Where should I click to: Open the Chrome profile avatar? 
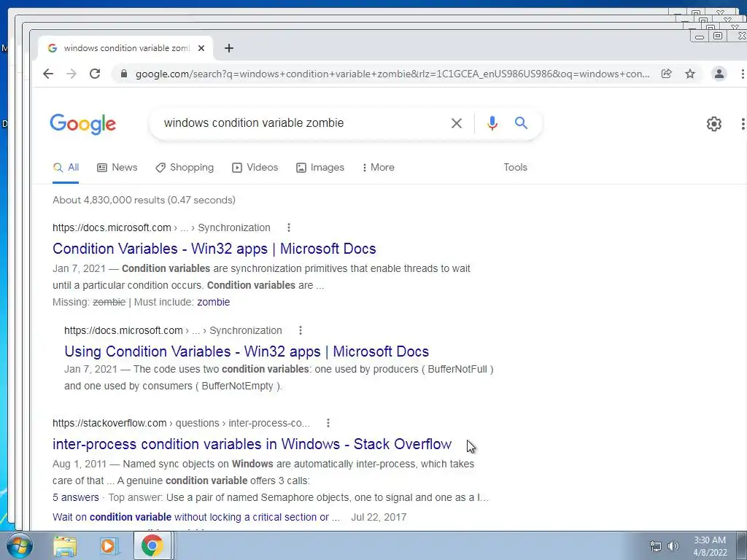coord(719,74)
